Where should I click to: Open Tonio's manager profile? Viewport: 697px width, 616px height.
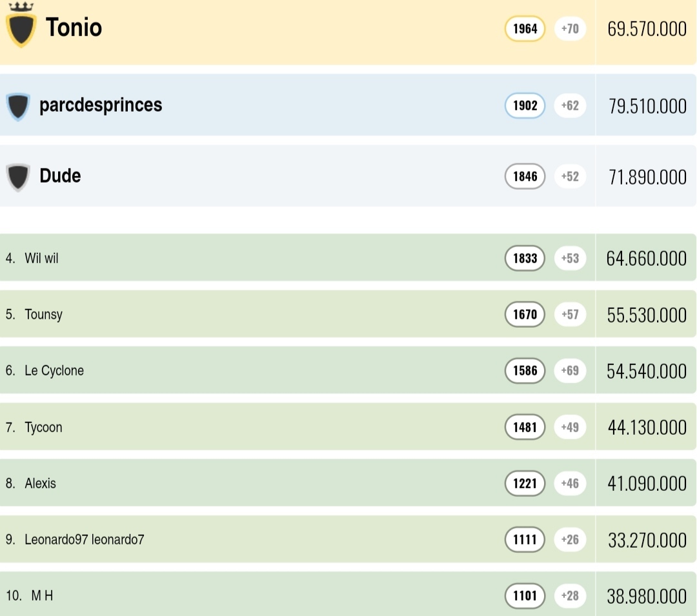(74, 28)
